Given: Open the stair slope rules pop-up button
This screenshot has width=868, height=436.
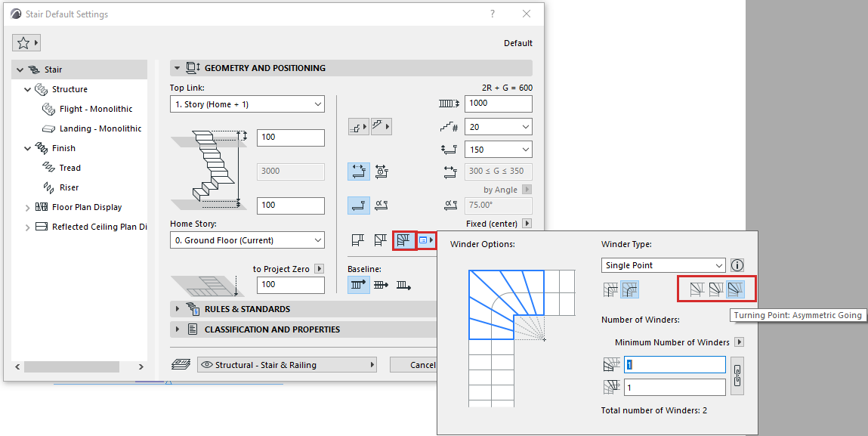Looking at the screenshot, I should pos(381,127).
